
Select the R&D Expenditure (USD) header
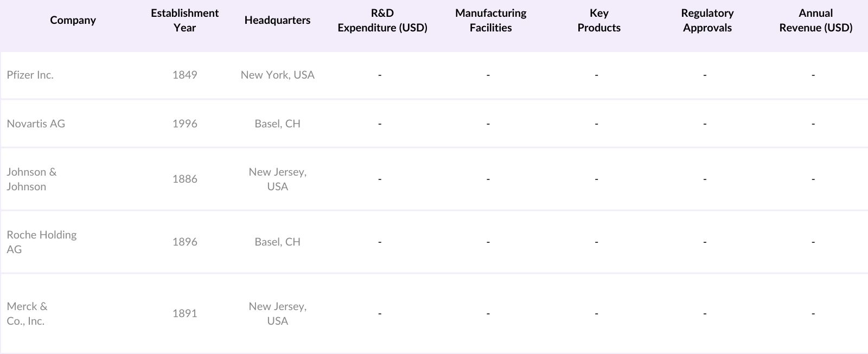coord(382,21)
